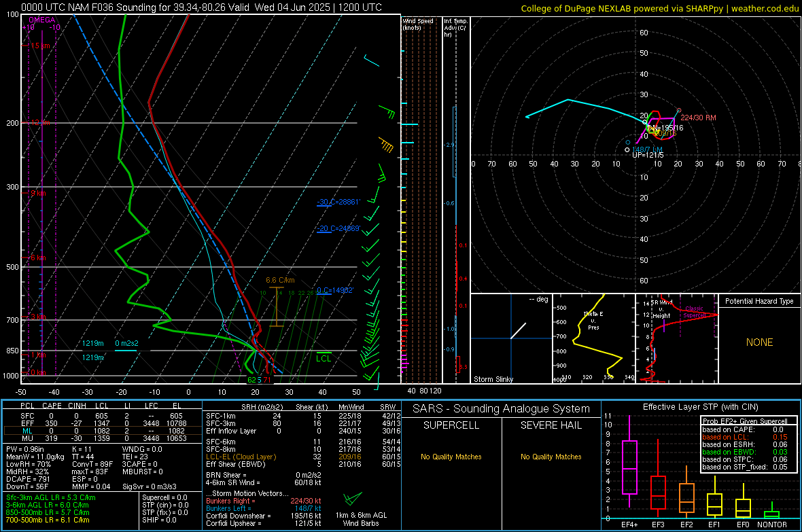Click the 700-500mb LR line
This screenshot has width=802, height=532.
48,520
